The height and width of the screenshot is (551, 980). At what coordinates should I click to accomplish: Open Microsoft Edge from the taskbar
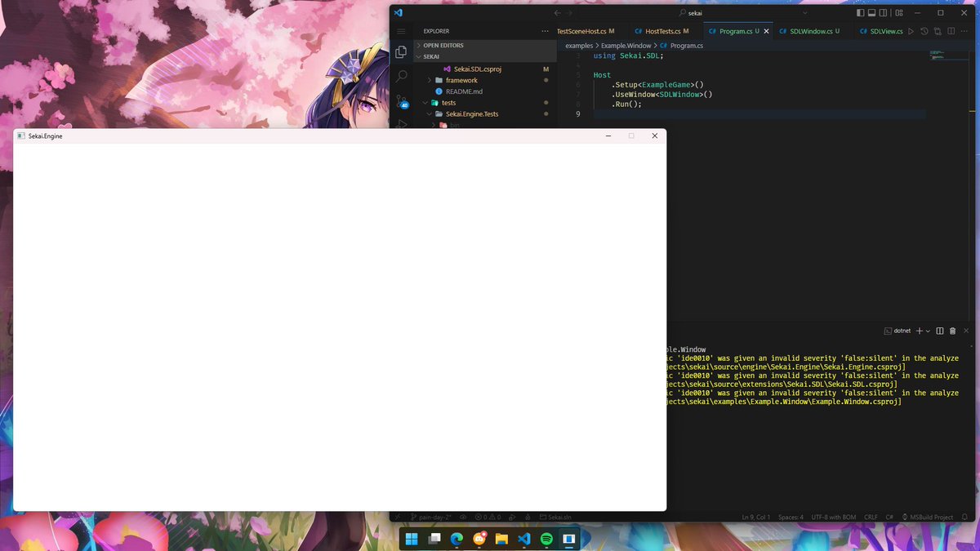(457, 539)
